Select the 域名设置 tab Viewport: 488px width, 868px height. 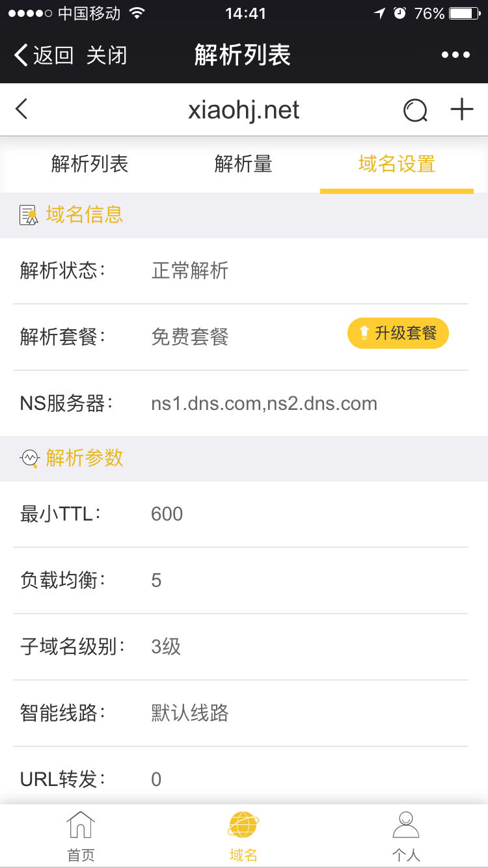pos(397,165)
